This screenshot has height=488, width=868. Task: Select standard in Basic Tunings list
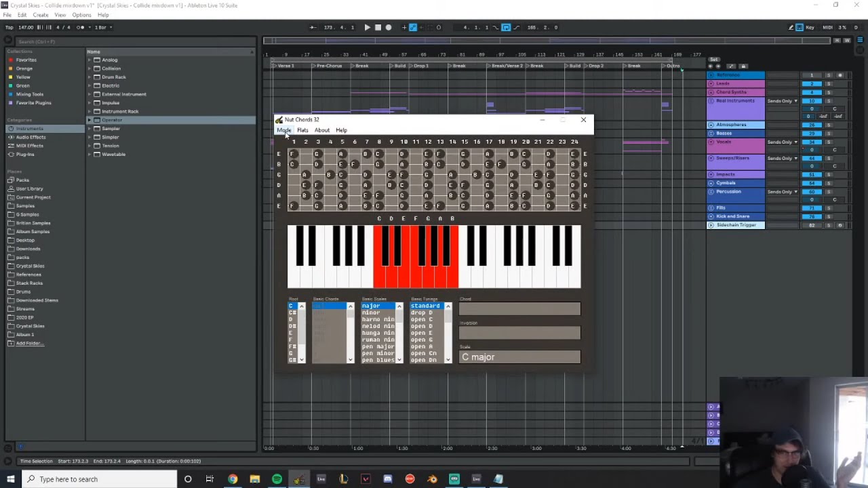[x=427, y=306]
